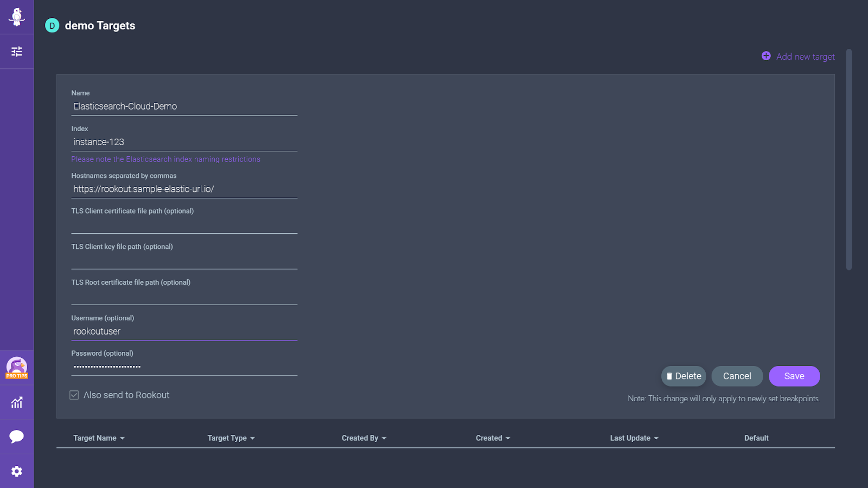Viewport: 868px width, 488px height.
Task: Sort by Target Name column
Action: click(x=99, y=438)
